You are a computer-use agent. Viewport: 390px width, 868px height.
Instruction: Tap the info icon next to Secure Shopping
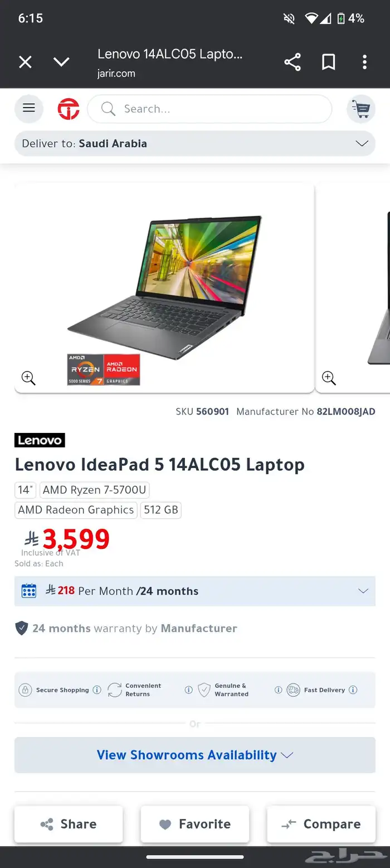tap(97, 690)
